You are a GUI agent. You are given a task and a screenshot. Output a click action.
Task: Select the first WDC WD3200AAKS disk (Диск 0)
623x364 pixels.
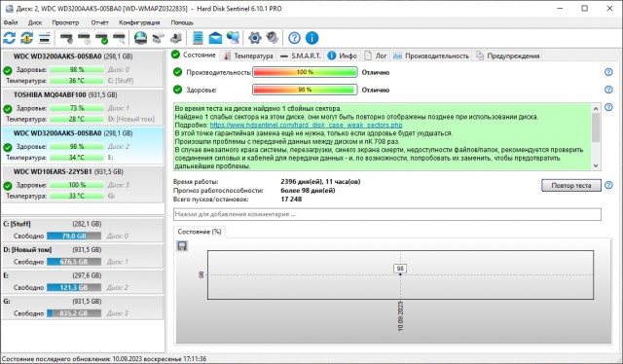pyautogui.click(x=83, y=69)
